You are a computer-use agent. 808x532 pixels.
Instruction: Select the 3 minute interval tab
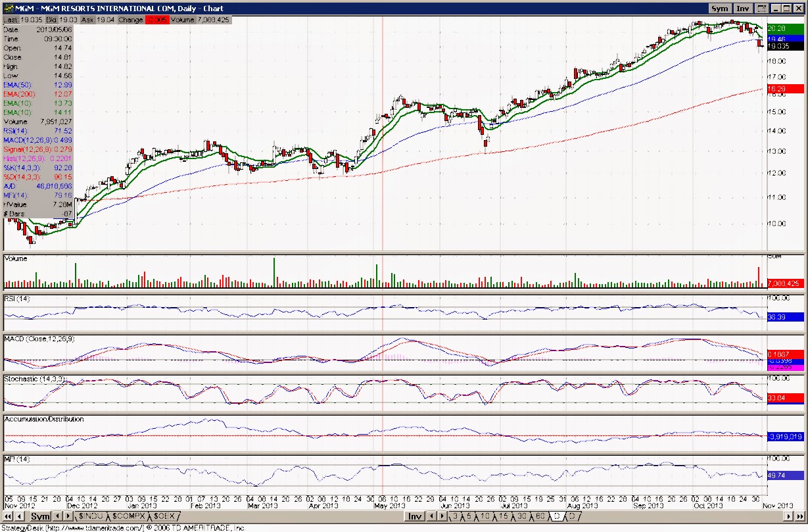pos(455,517)
